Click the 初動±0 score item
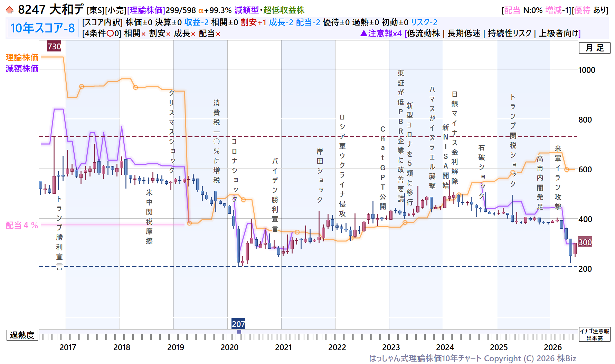This screenshot has width=615, height=364. click(x=395, y=22)
